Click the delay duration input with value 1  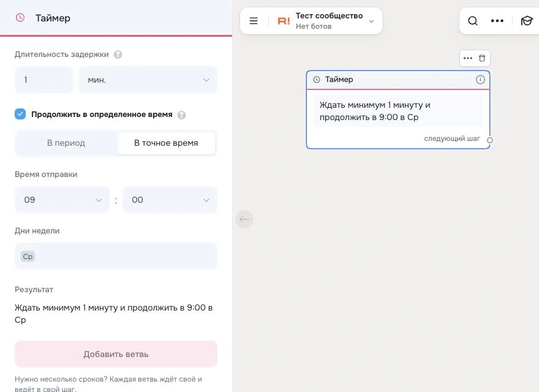[x=44, y=80]
